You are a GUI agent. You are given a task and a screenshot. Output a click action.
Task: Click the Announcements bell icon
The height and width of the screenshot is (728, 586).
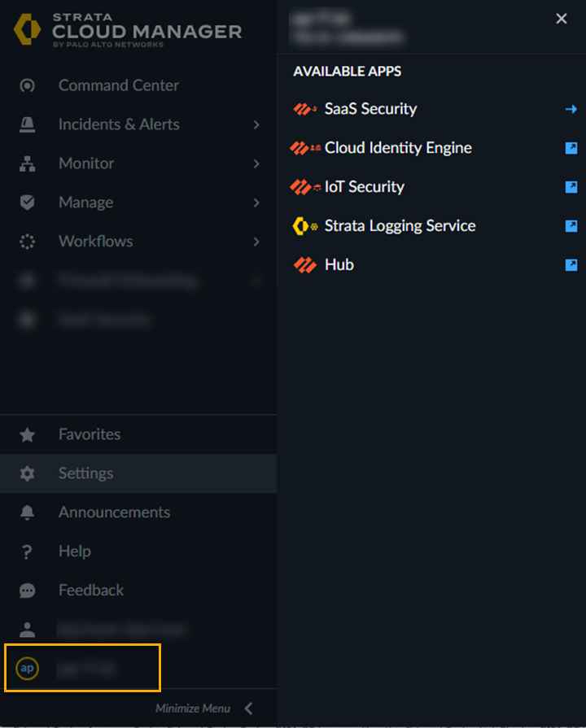28,512
